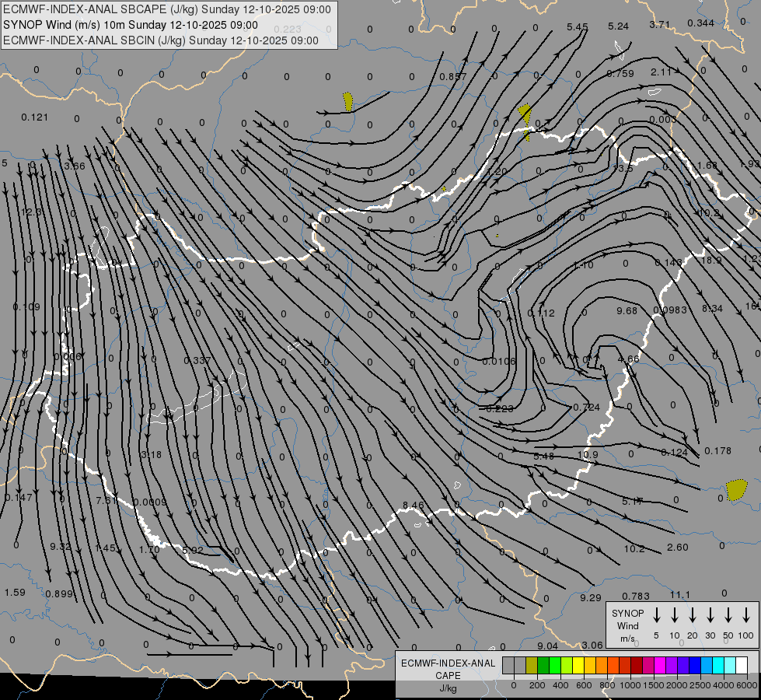Click the map value 0.0106
Screen dimensions: 761x700
pos(499,362)
